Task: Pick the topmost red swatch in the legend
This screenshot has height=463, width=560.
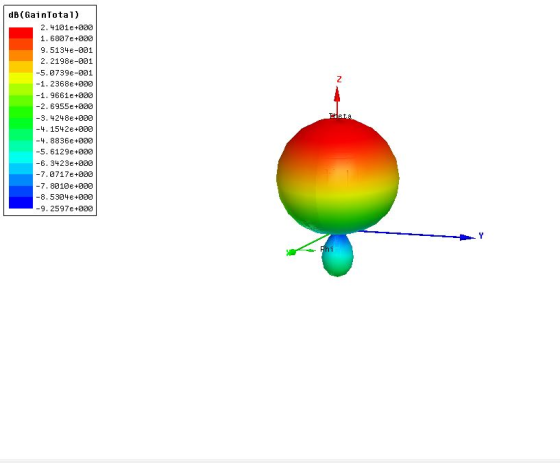Action: [21, 33]
